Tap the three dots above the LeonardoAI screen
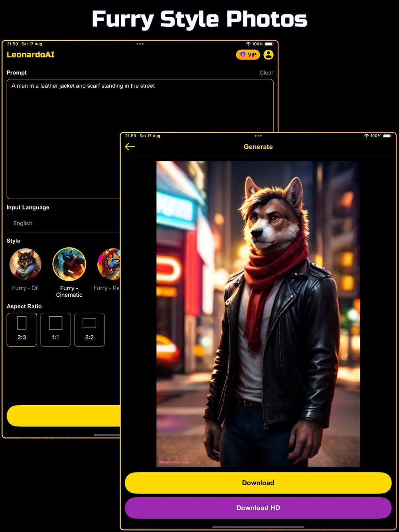The width and height of the screenshot is (399, 532). 140,44
